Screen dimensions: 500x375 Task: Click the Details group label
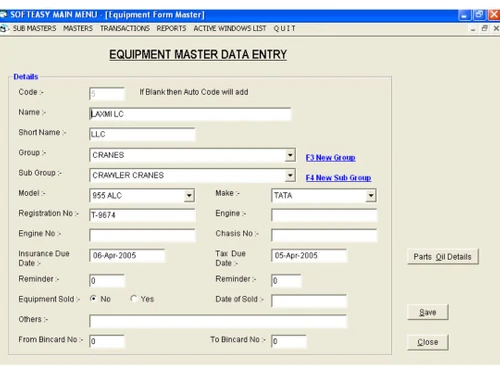point(26,77)
